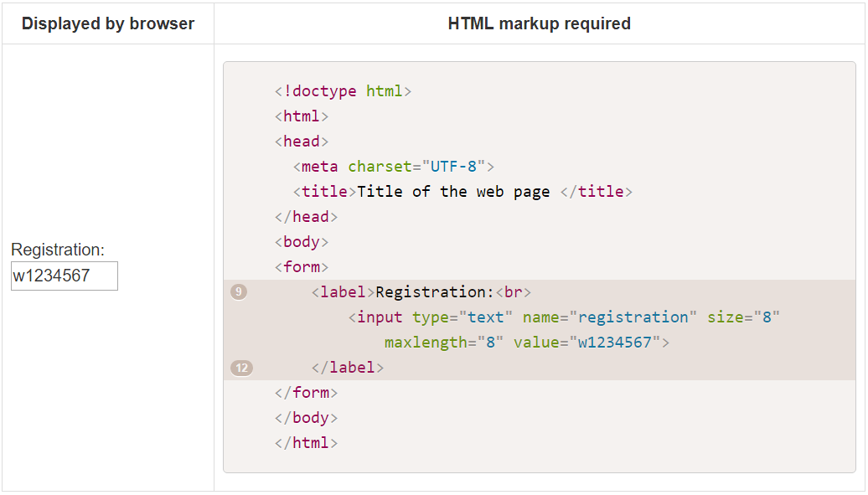Click the opening form tag
Image resolution: width=868 pixels, height=495 pixels.
point(301,266)
